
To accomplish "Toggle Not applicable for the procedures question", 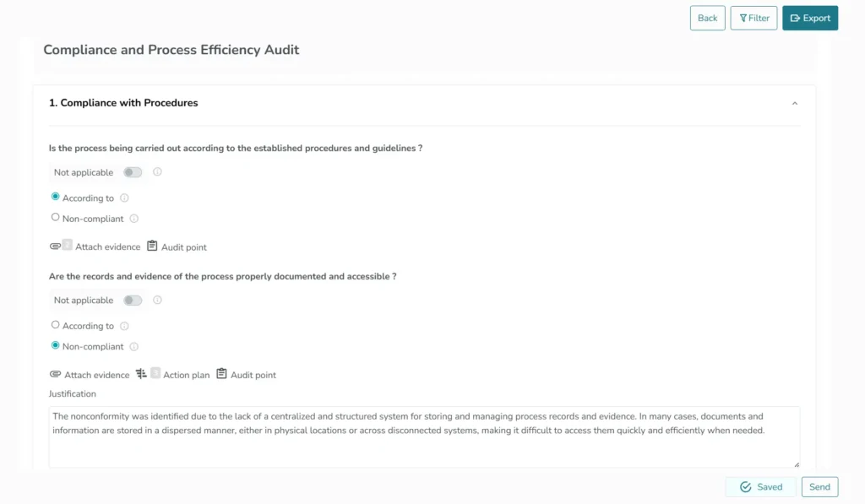I will point(133,172).
